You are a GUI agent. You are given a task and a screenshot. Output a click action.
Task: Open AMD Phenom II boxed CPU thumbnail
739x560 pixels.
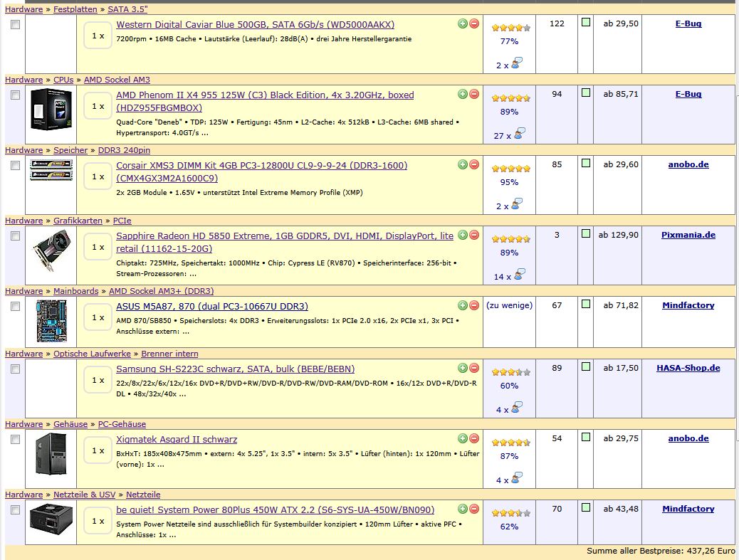(x=51, y=109)
